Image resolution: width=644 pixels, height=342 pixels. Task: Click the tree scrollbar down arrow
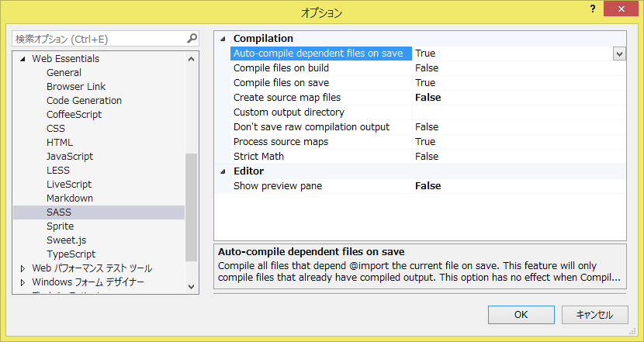click(x=192, y=286)
